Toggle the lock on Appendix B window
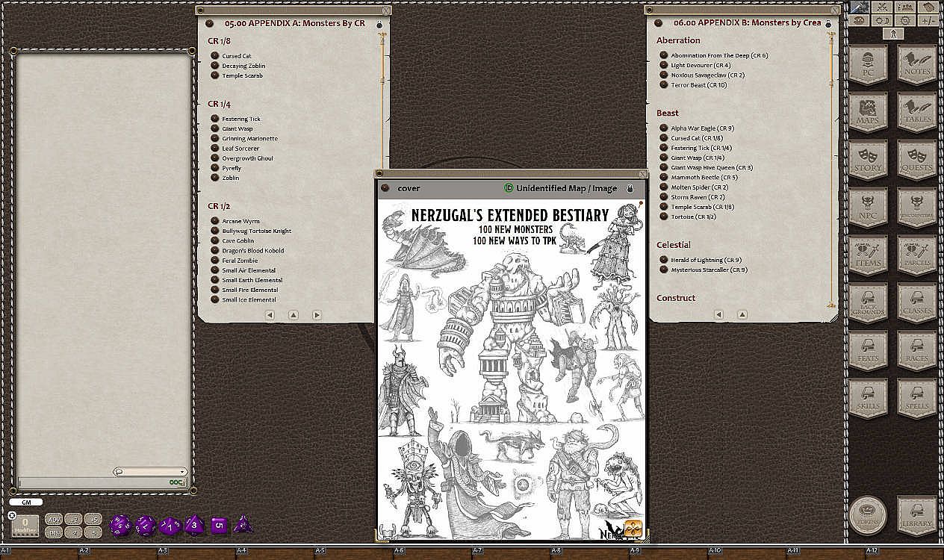Viewport: 944px width, 560px height. [x=828, y=25]
